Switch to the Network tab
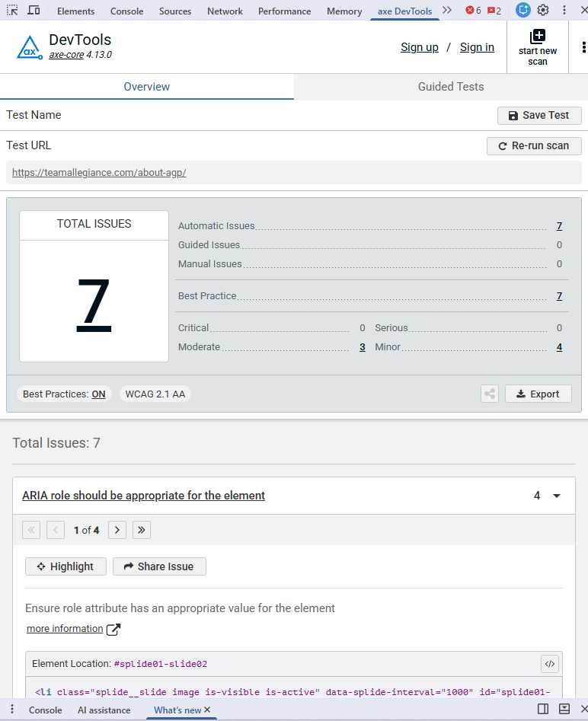 click(225, 11)
